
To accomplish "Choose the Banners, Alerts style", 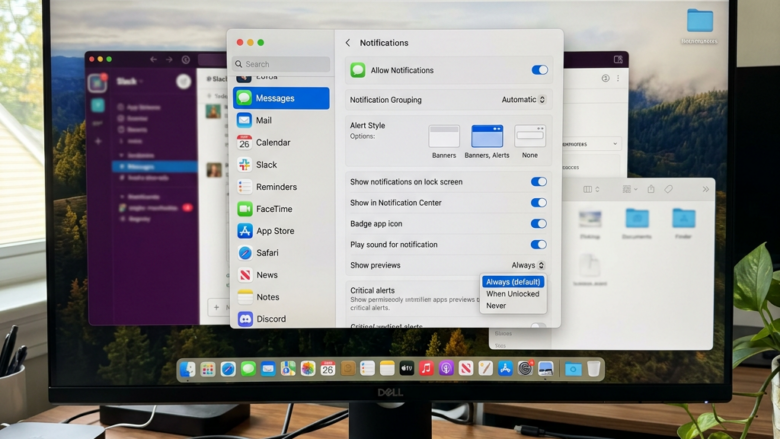I will (487, 136).
